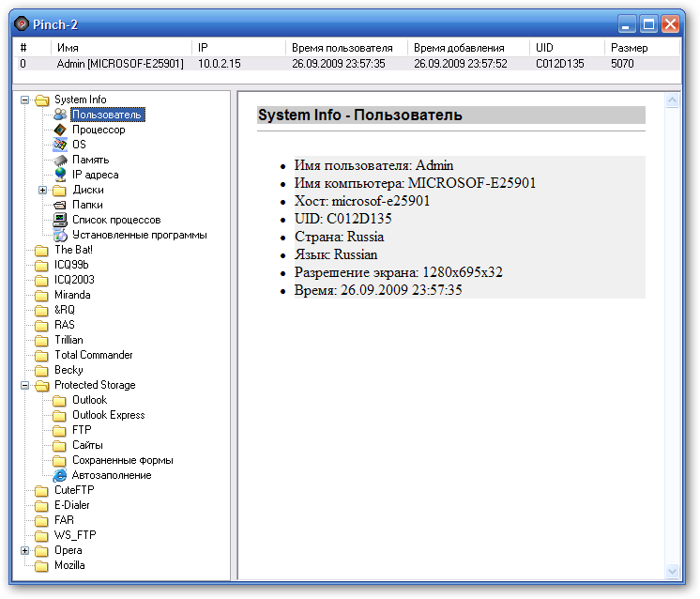The image size is (700, 599).
Task: Click the memory chip icon beside Память
Action: point(60,160)
